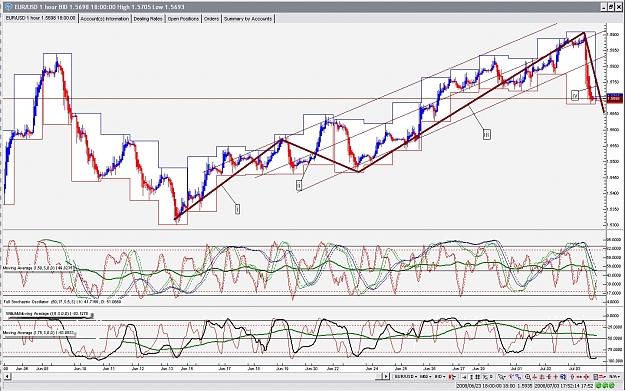Viewport: 625px width, 391px height.
Task: Click the magnifier zoom icon in toolbar
Action: (x=528, y=377)
